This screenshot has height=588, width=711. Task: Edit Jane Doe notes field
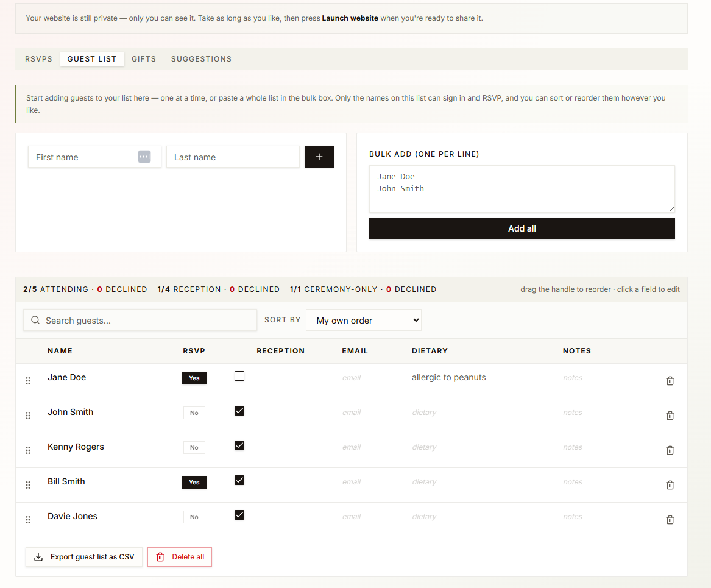click(x=572, y=378)
